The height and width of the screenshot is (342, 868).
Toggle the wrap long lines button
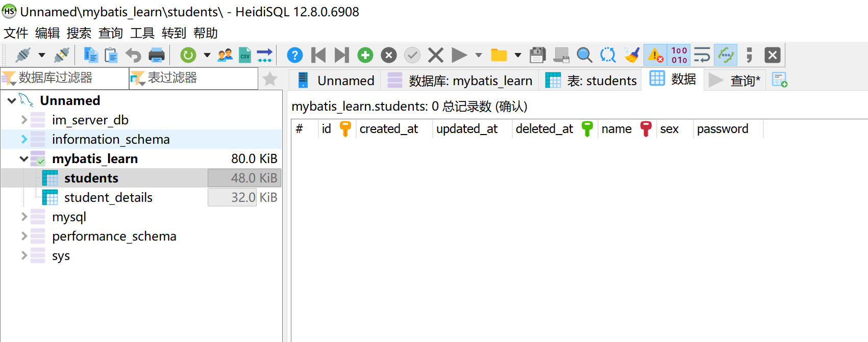pos(702,55)
